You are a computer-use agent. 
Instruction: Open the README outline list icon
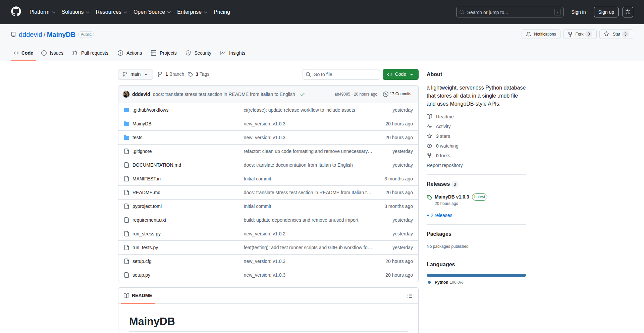click(410, 295)
